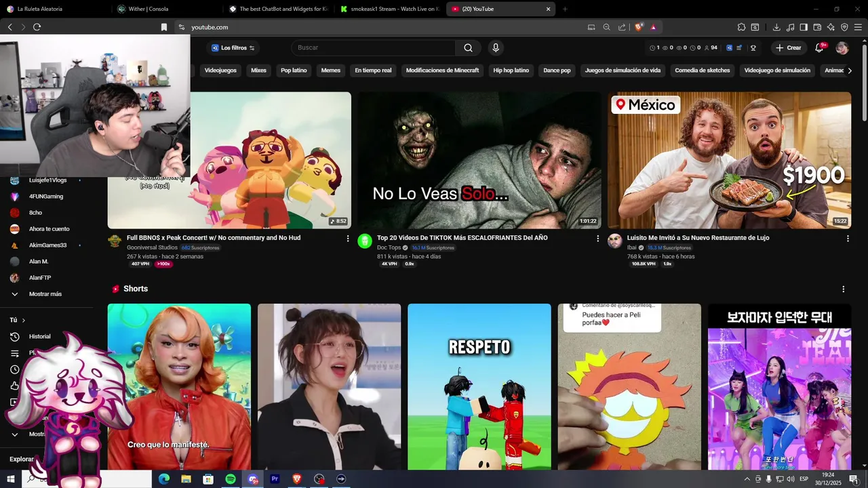Image resolution: width=868 pixels, height=488 pixels.
Task: Select the 'Videojuegos' category chip
Action: click(x=220, y=70)
